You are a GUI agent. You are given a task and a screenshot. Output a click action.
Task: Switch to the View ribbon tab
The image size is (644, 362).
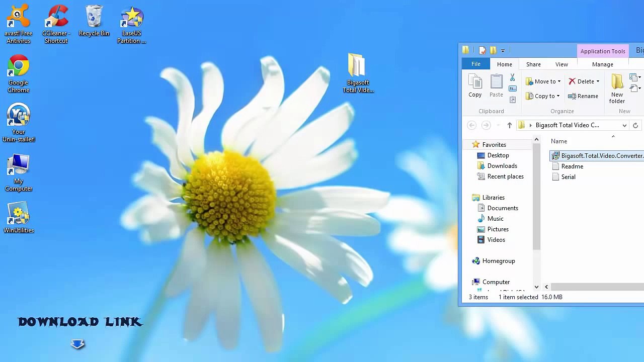tap(561, 64)
